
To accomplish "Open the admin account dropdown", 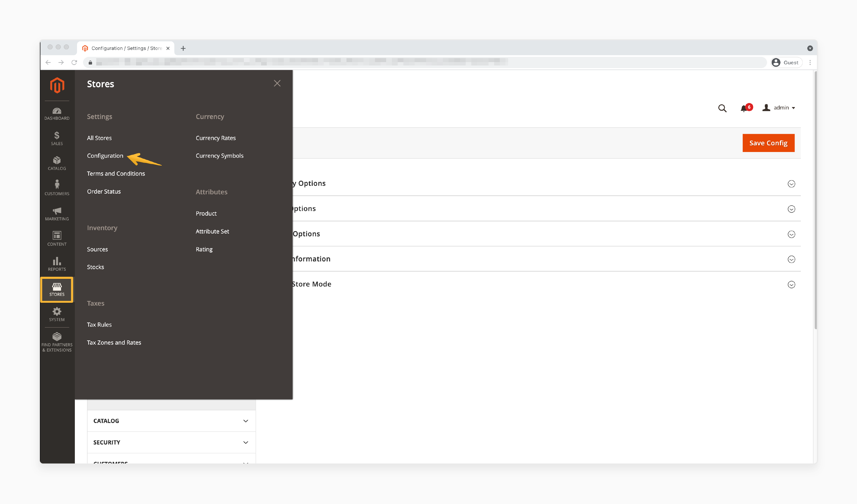I will pyautogui.click(x=779, y=108).
